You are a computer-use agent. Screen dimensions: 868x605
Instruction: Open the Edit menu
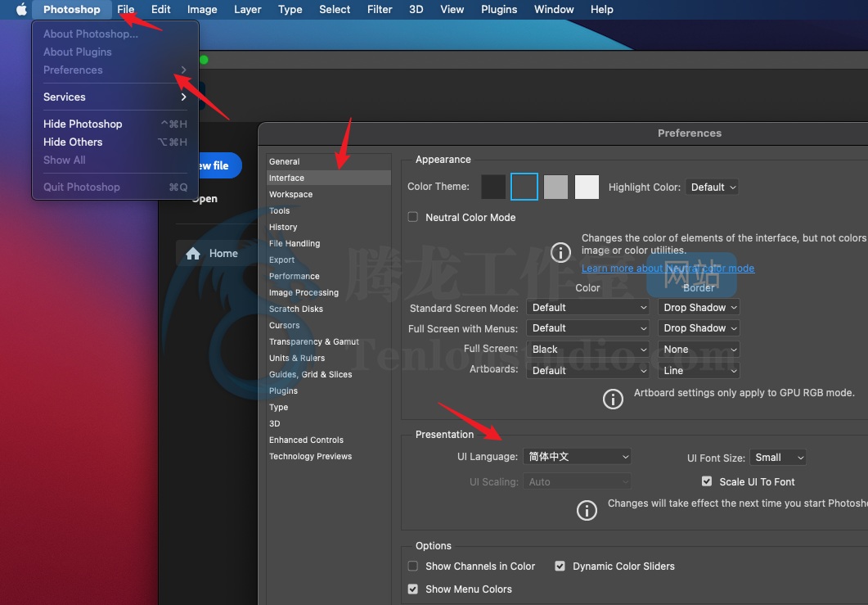click(160, 10)
